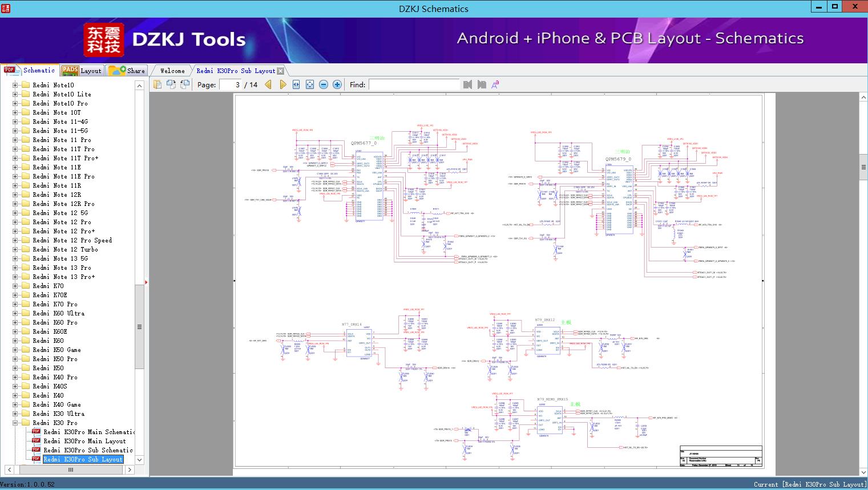This screenshot has height=490, width=868.
Task: Open Redmi K30Pro Main Schematic file
Action: click(88, 432)
